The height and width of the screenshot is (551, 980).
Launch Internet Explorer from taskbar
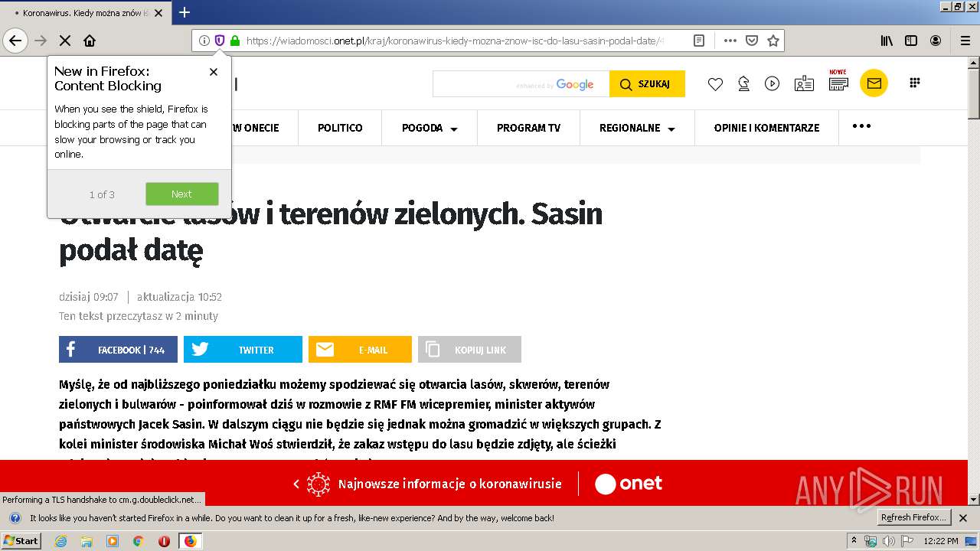pos(60,541)
